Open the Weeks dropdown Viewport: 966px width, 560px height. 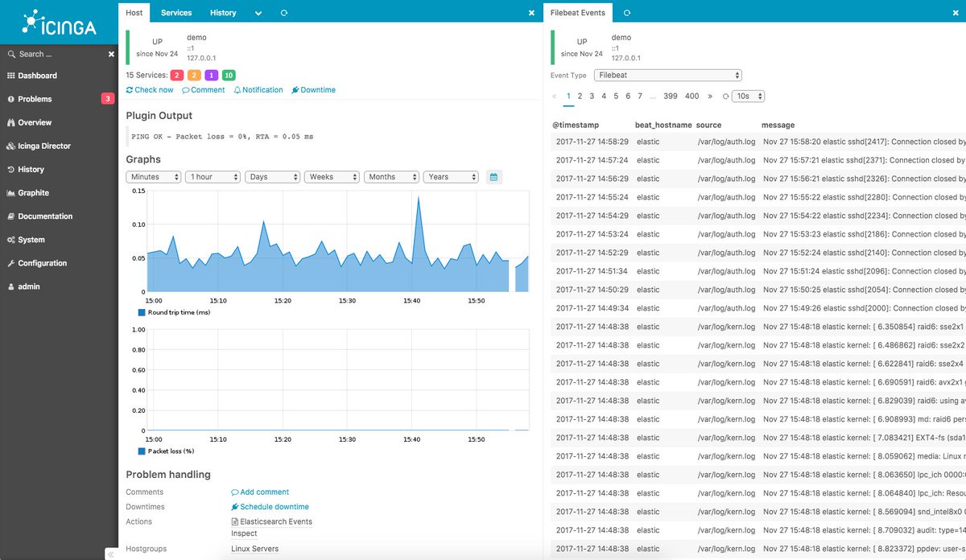332,177
